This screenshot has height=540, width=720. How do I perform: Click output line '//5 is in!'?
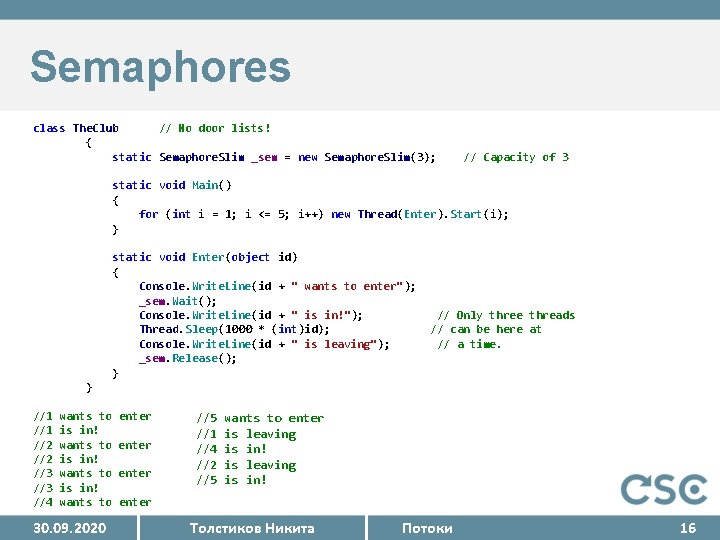pos(231,480)
